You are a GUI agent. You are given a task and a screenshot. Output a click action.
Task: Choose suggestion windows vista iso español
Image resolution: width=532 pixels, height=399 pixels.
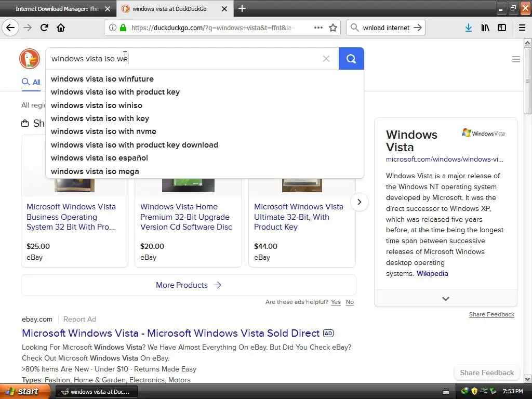coord(205,158)
